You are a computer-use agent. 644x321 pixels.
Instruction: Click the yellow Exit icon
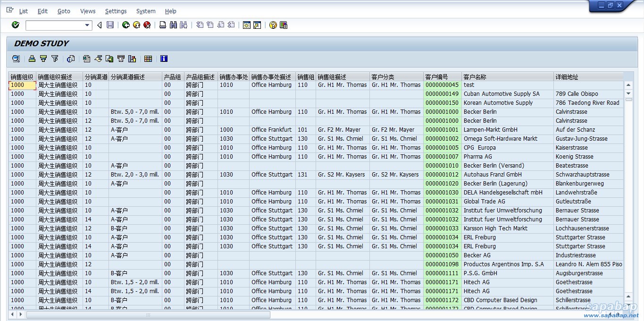[x=136, y=25]
